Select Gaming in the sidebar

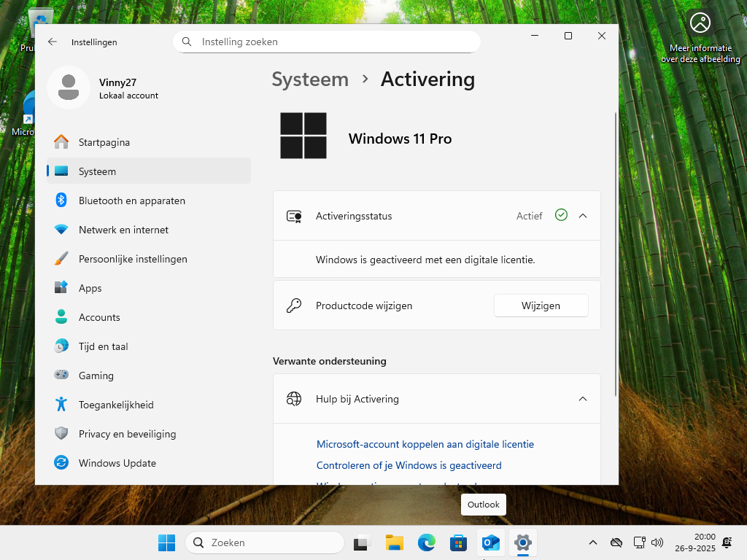[149, 376]
